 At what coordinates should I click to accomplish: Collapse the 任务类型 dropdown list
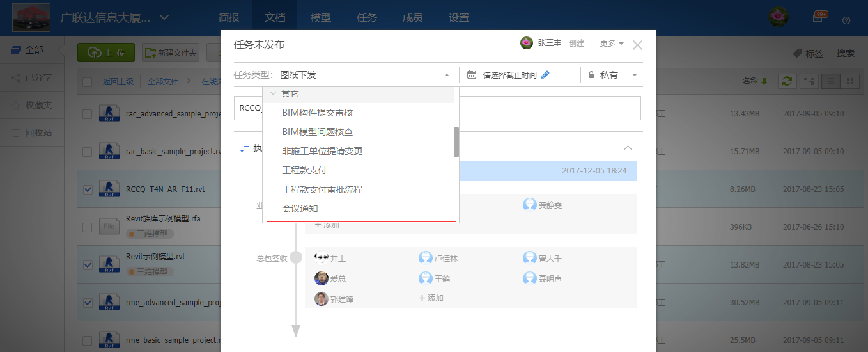pyautogui.click(x=446, y=75)
